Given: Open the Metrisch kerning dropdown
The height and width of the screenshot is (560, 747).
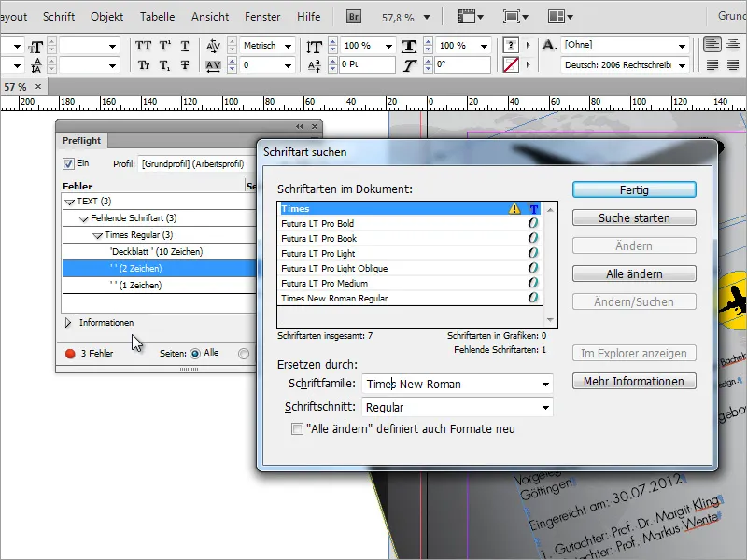Looking at the screenshot, I should [288, 46].
